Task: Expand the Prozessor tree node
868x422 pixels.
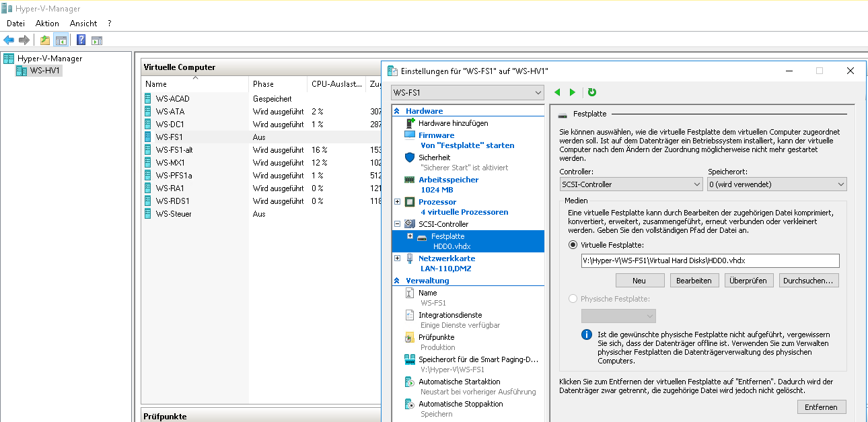Action: click(397, 202)
